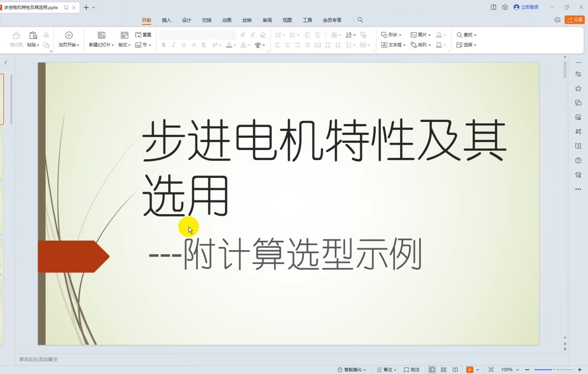Click the font color A swatch

tap(229, 45)
